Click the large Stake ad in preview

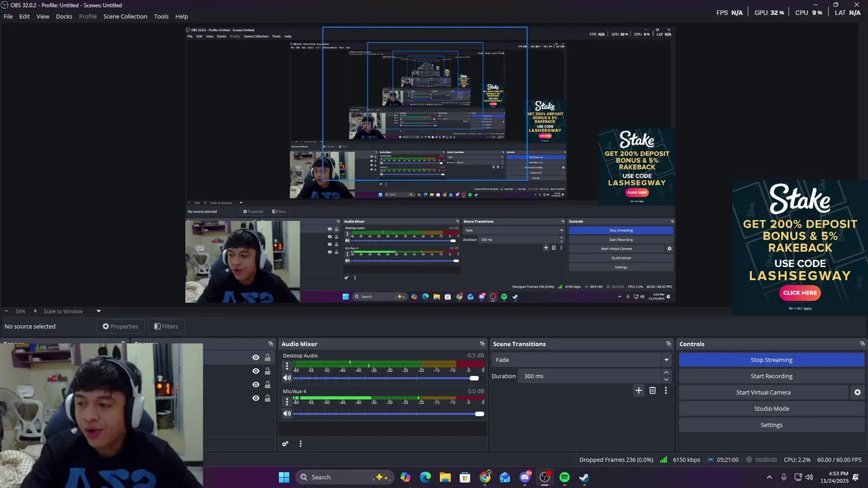pyautogui.click(x=800, y=247)
